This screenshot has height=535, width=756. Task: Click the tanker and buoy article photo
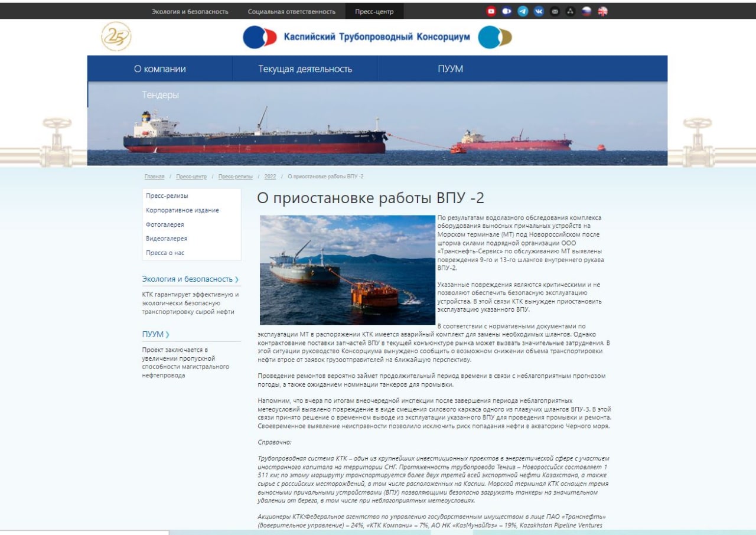click(x=347, y=270)
